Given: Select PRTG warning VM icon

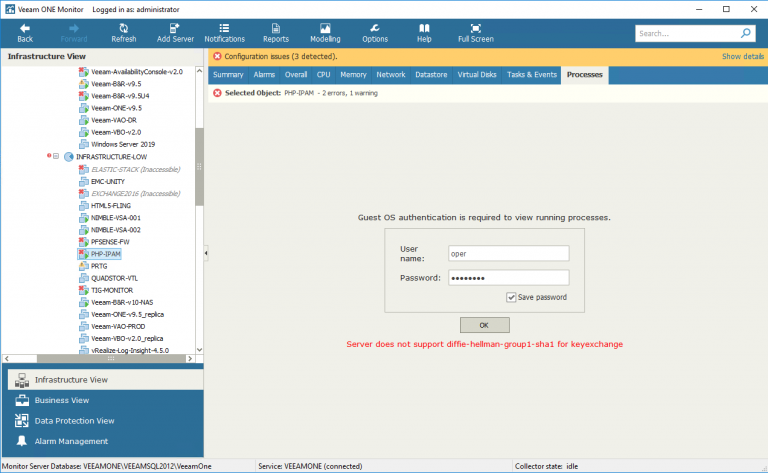Looking at the screenshot, I should [84, 266].
